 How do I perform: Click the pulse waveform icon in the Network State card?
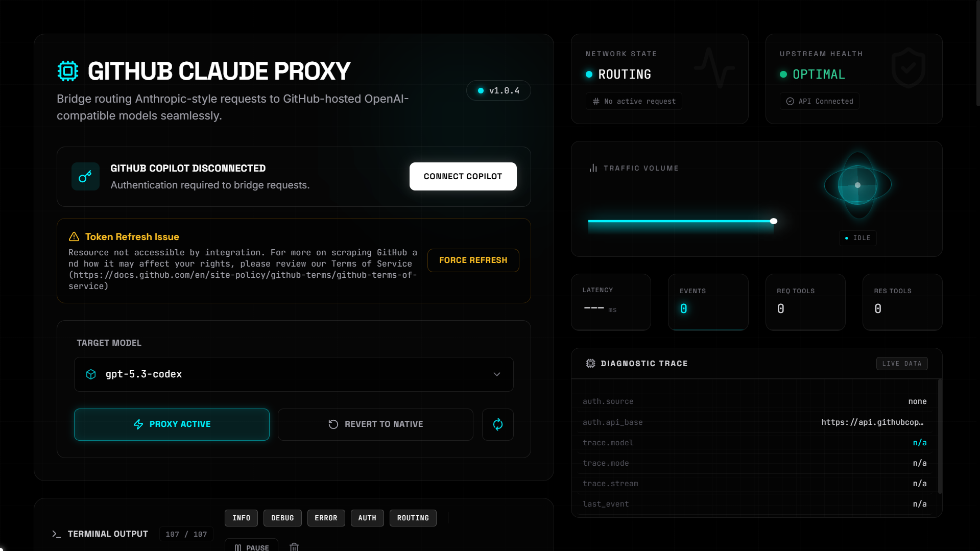[x=714, y=68]
